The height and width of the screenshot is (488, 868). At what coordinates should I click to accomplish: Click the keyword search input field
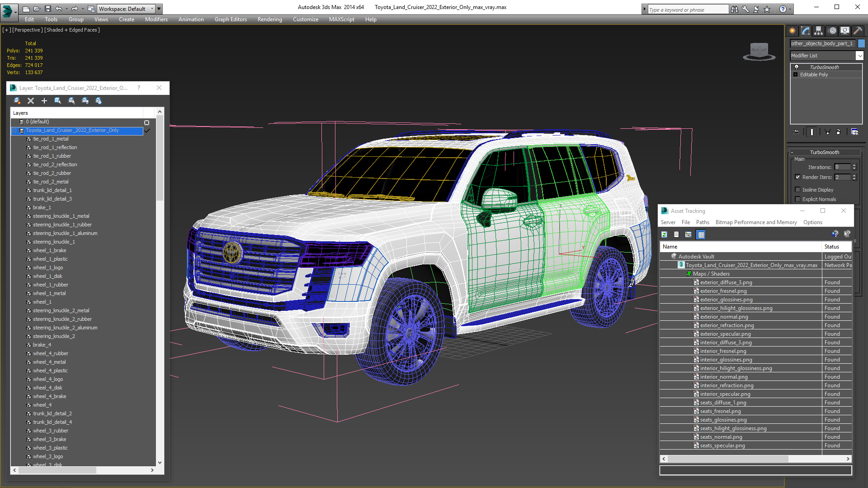[688, 9]
